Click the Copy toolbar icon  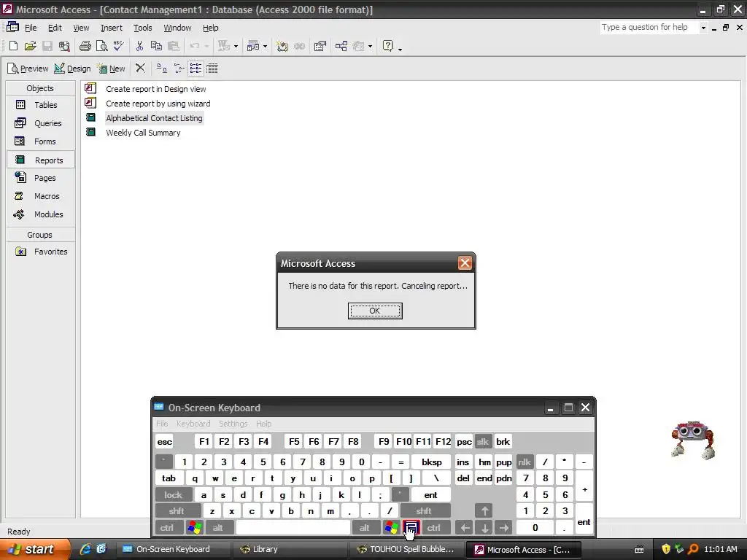tap(156, 46)
